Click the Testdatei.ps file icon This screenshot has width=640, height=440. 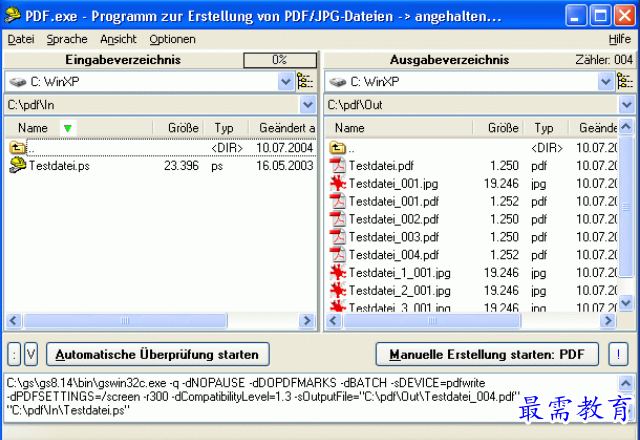tap(17, 165)
